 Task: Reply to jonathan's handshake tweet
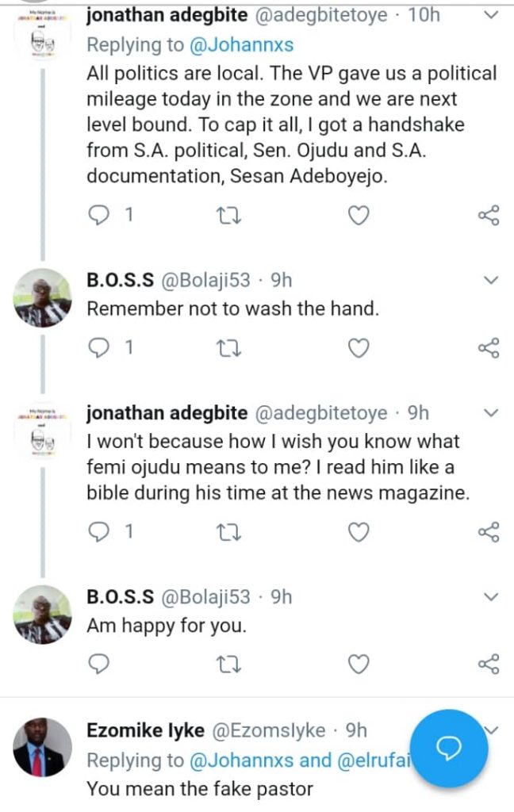[x=99, y=215]
